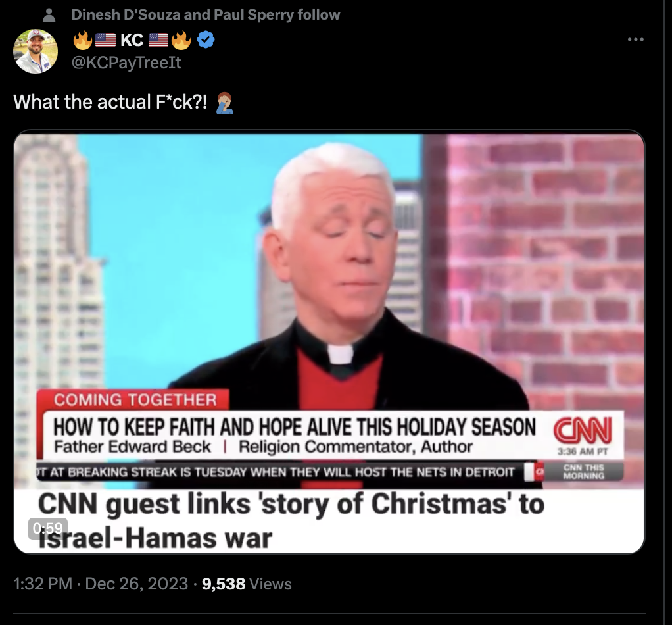The image size is (672, 625).
Task: Open "Dinesh D'Souza and Paul Sperry follow" text
Action: pos(206,14)
